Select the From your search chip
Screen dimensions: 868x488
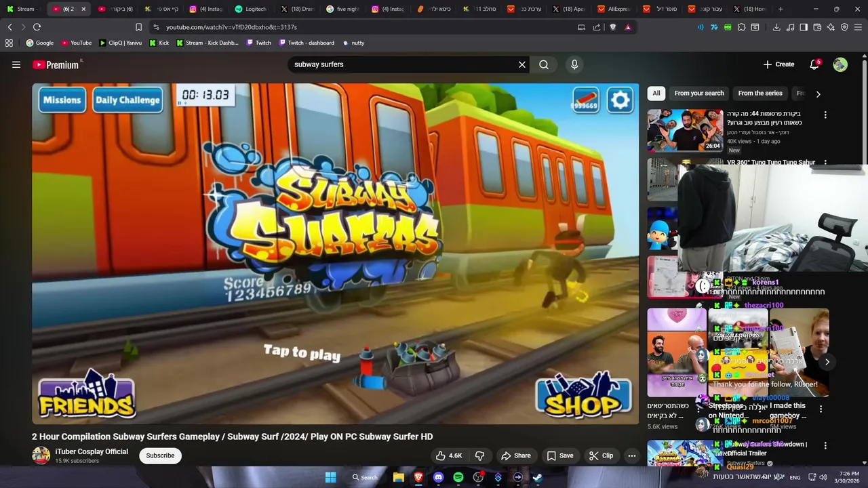point(699,94)
